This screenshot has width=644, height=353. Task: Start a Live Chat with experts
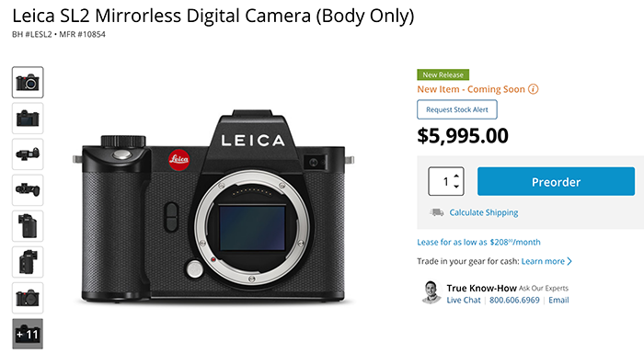464,300
